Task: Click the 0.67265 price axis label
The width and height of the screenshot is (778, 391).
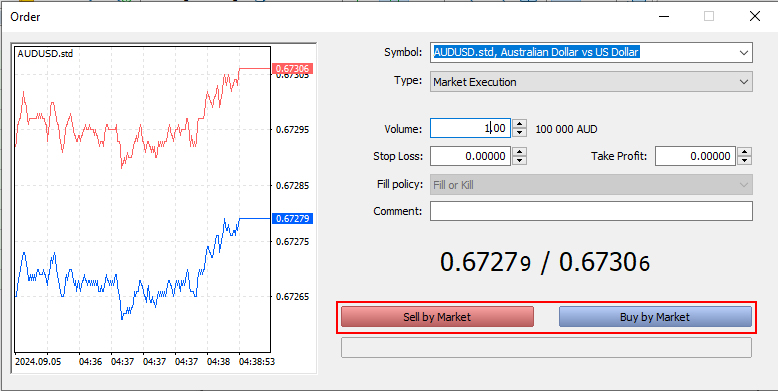Action: click(x=292, y=297)
